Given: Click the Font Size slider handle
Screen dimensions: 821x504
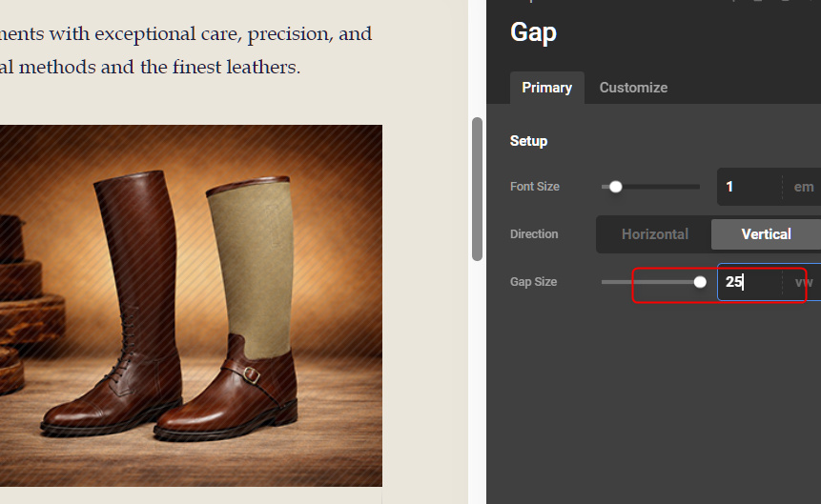Looking at the screenshot, I should pyautogui.click(x=616, y=187).
